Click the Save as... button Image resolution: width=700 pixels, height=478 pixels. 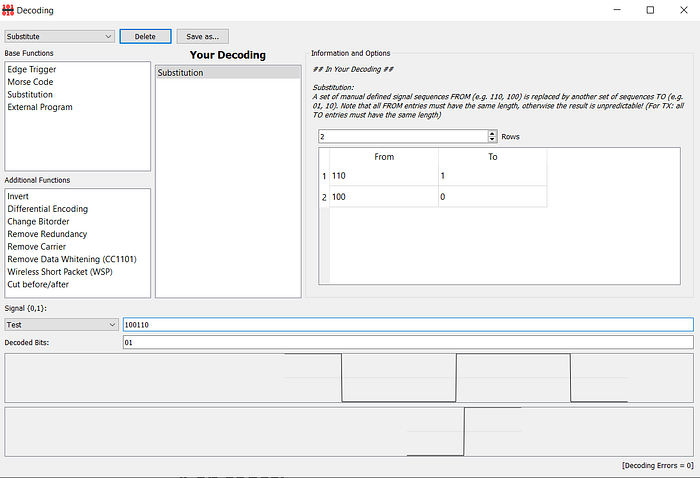203,37
